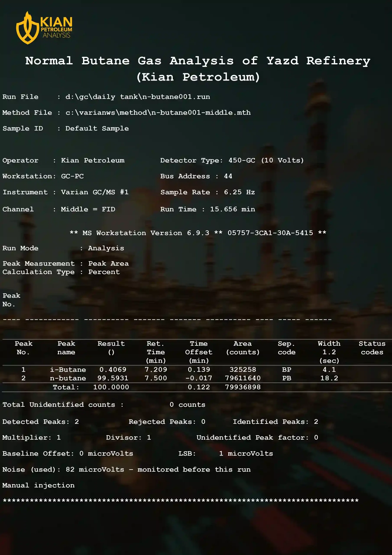Click the Run File path link
Image resolution: width=392 pixels, height=555 pixels.
pos(138,97)
